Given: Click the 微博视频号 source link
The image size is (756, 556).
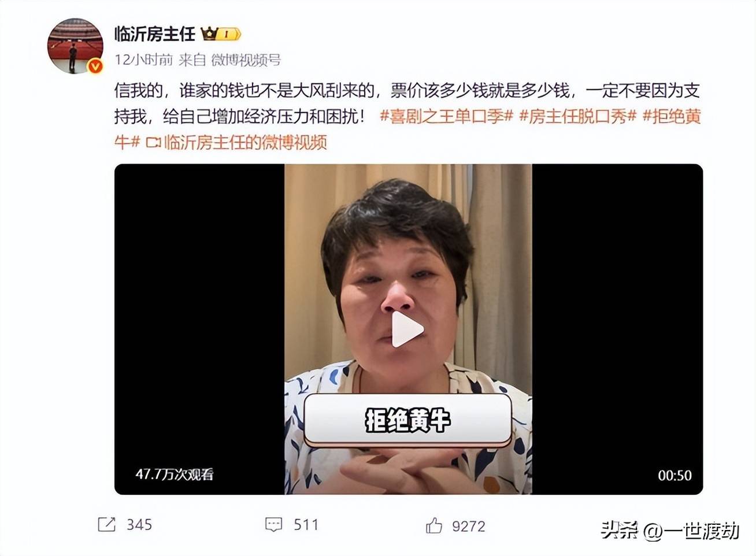Looking at the screenshot, I should coord(246,60).
